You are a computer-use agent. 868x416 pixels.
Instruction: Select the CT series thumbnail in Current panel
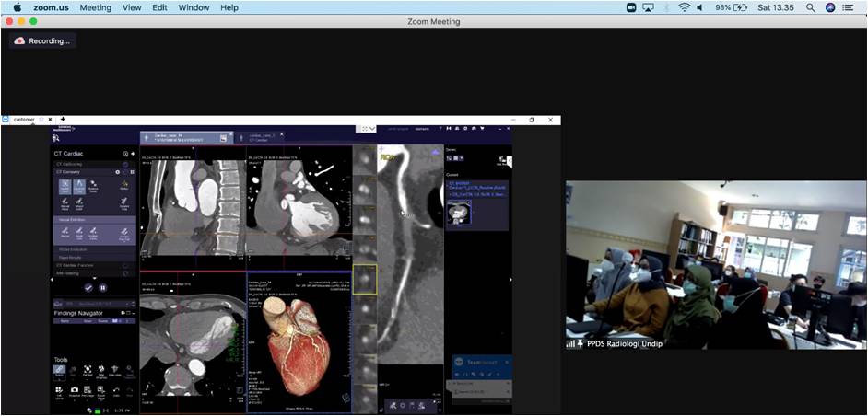tap(459, 214)
